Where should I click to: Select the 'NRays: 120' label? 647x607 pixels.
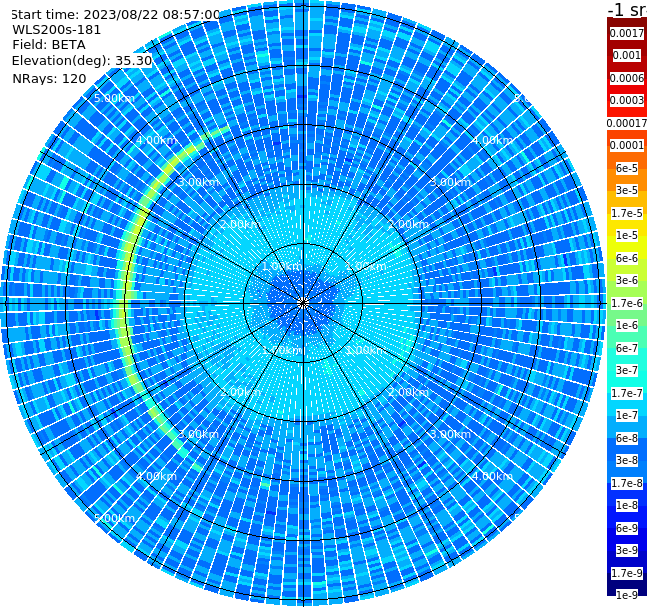[x=49, y=78]
